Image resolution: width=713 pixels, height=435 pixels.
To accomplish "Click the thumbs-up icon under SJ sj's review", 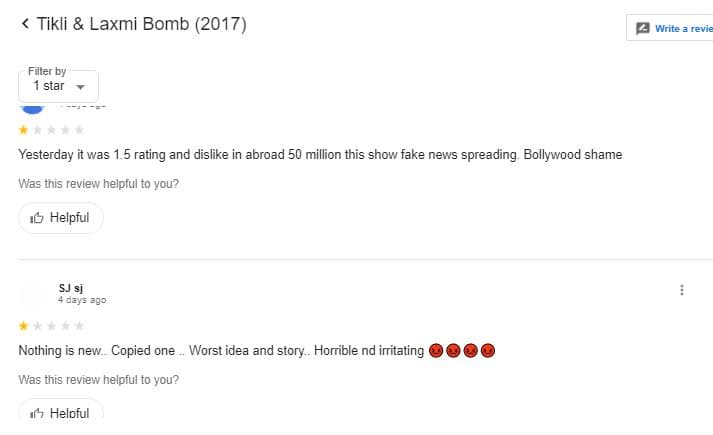I will 36,413.
